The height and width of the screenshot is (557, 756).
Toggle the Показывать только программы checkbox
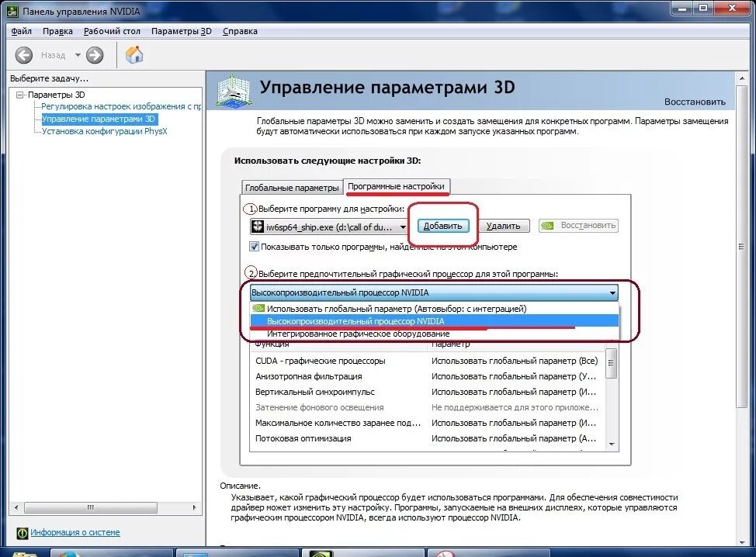coord(254,246)
